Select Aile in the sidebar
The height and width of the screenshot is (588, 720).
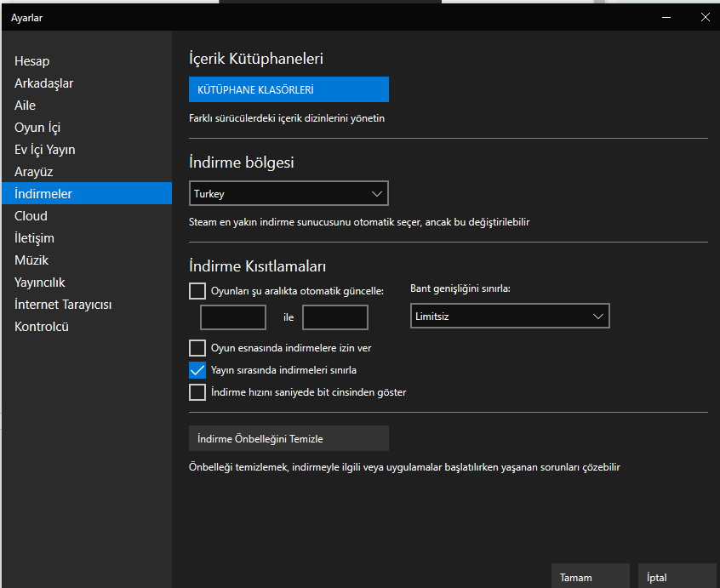26,106
